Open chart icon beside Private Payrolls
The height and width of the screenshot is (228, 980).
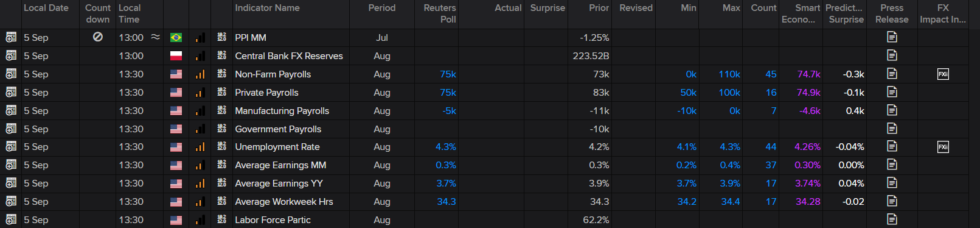222,92
